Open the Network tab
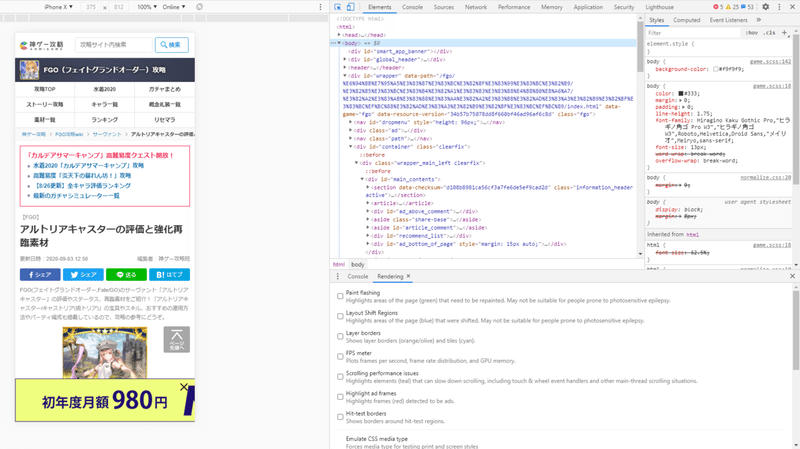The height and width of the screenshot is (449, 800). point(476,7)
